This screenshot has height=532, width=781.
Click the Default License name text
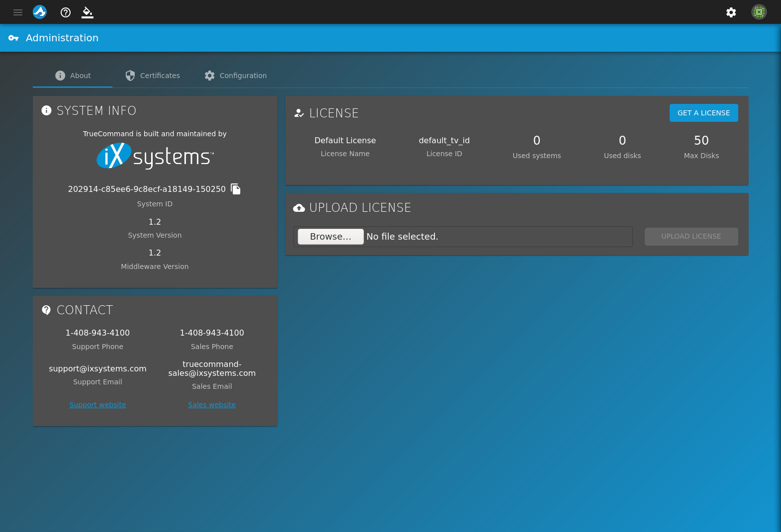point(345,140)
